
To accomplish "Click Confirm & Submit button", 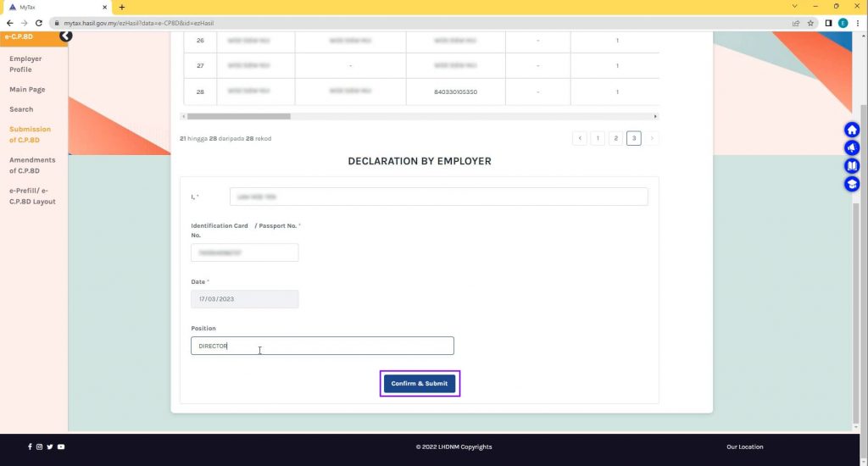I will pyautogui.click(x=420, y=384).
